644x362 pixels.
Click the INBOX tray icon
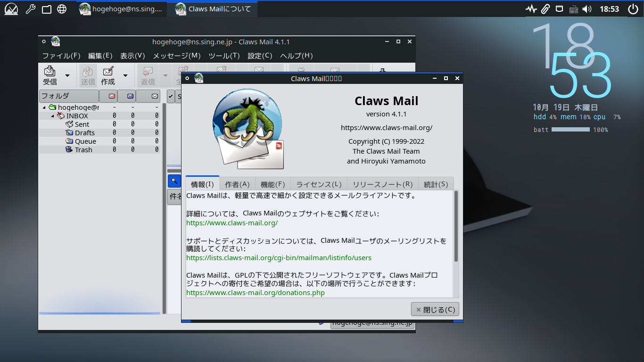click(x=61, y=116)
